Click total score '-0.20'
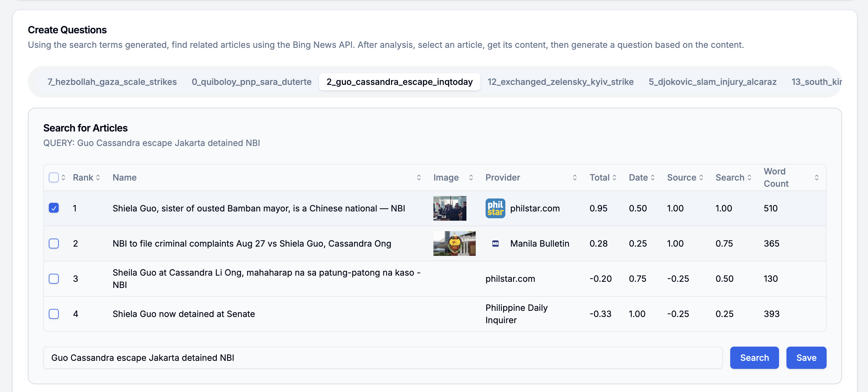868x392 pixels. tap(600, 278)
